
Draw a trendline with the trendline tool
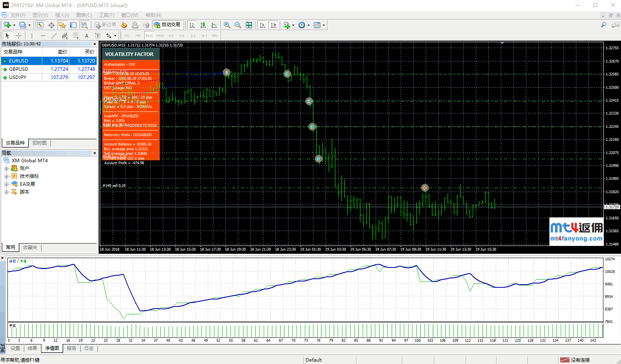point(54,36)
